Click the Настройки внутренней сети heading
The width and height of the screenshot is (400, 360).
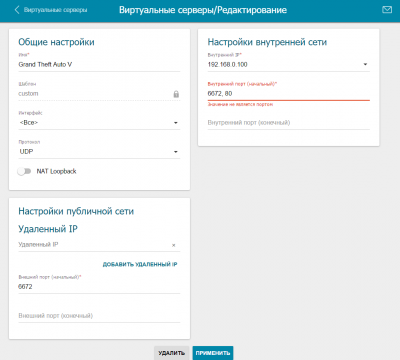(267, 42)
